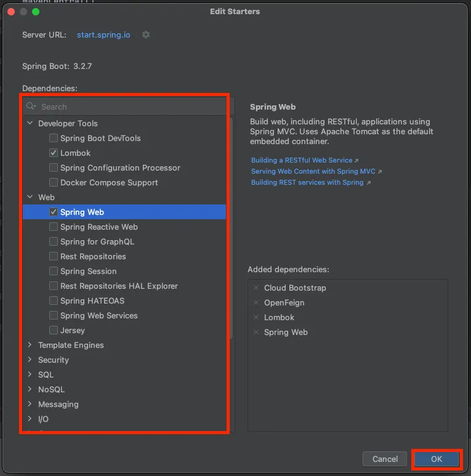Enable Jersey checkbox

[x=54, y=330]
